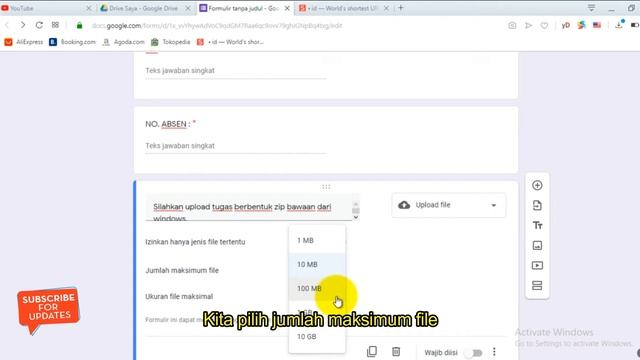
Task: Switch to the Drive Saya Google Drive tab
Action: [145, 8]
